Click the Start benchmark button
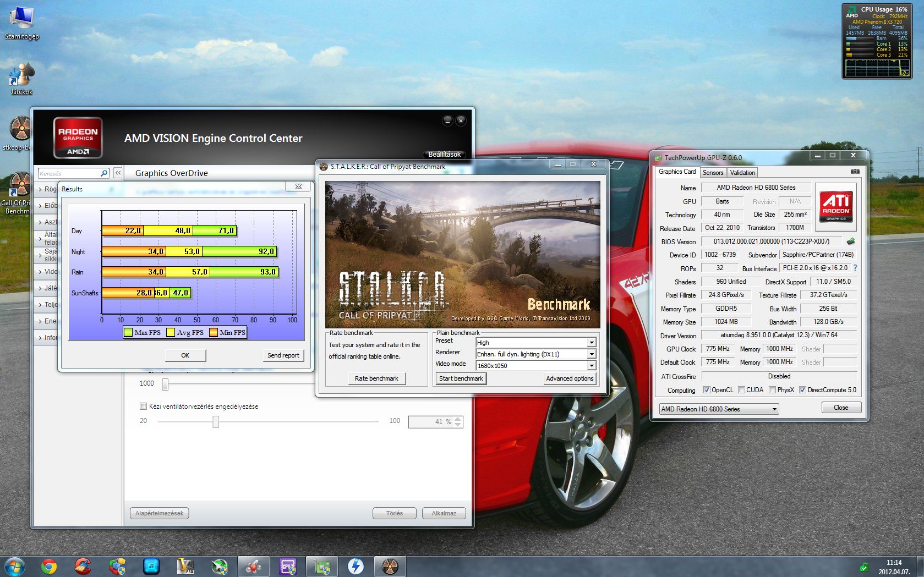This screenshot has height=577, width=924. 461,378
